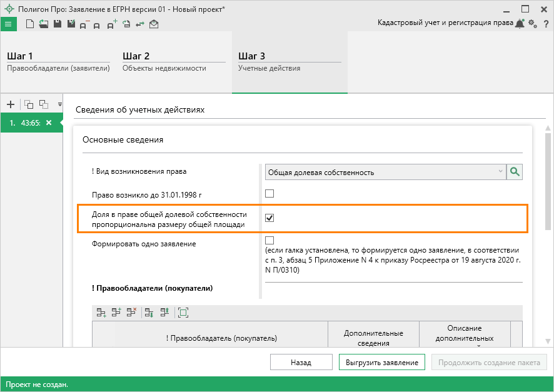Image resolution: width=554 pixels, height=392 pixels.
Task: Click the magnifier next to right type field
Action: click(x=515, y=172)
